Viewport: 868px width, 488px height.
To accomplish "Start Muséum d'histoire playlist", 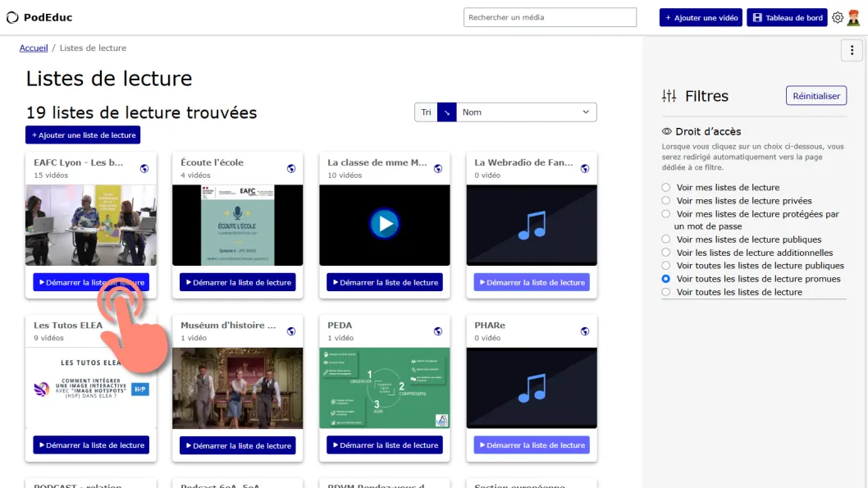I will click(x=237, y=445).
